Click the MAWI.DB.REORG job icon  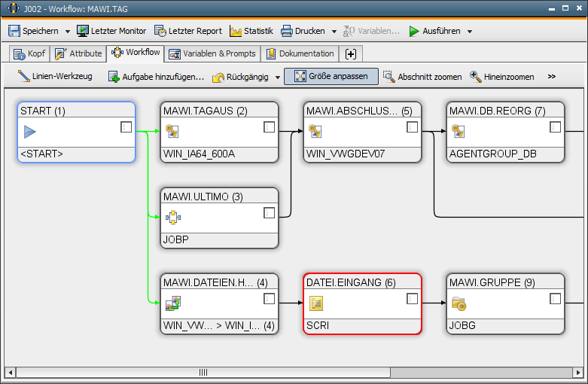click(x=458, y=131)
